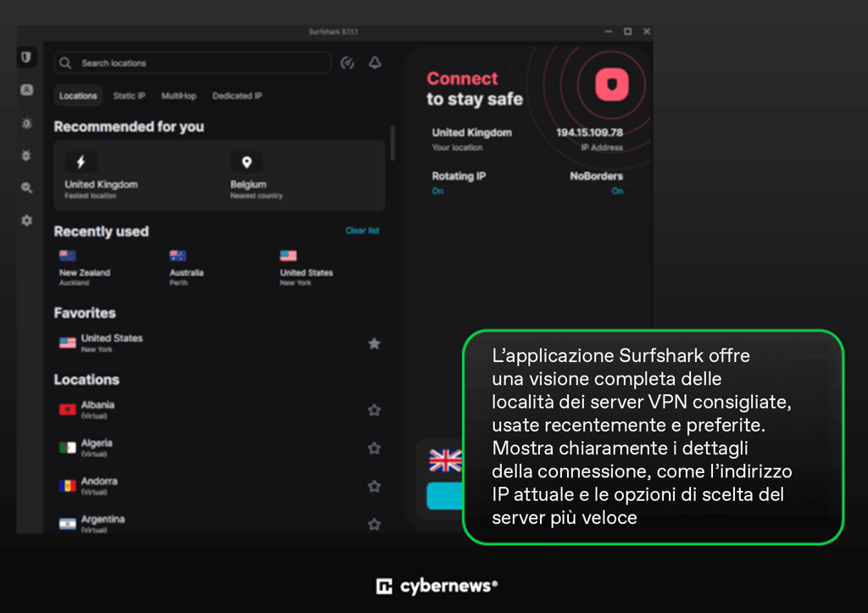
Task: Switch to the Static IP tab
Action: coord(129,96)
